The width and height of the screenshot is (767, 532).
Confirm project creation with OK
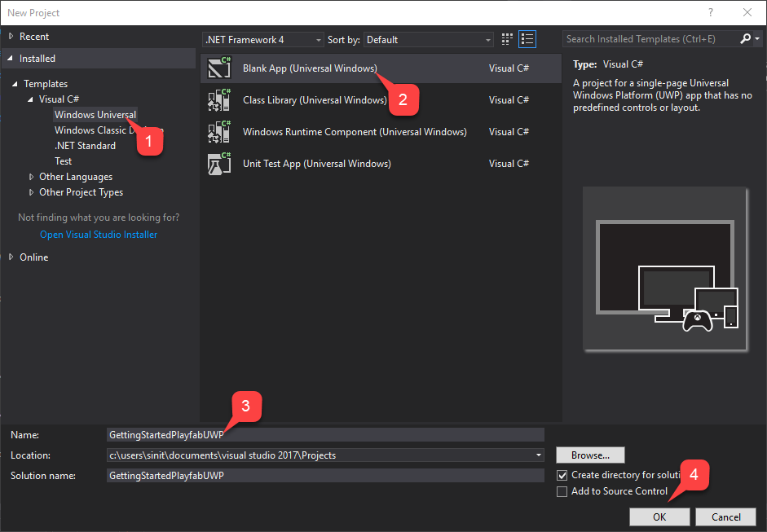tap(659, 517)
